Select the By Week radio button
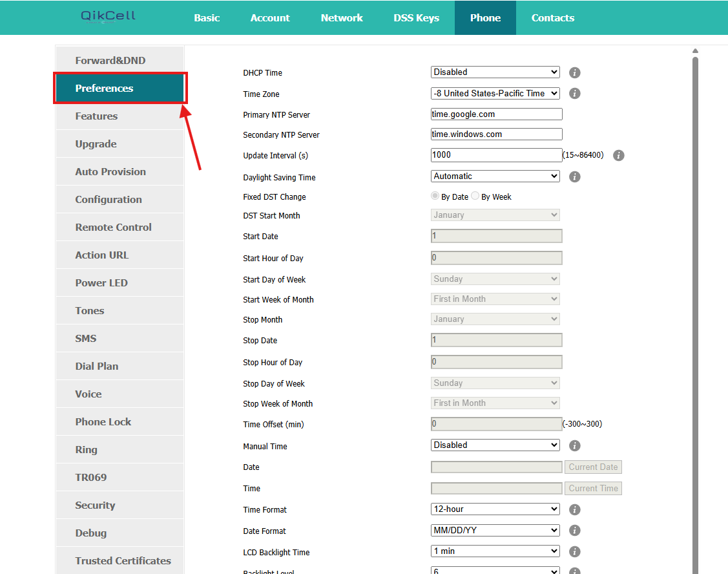 click(475, 197)
